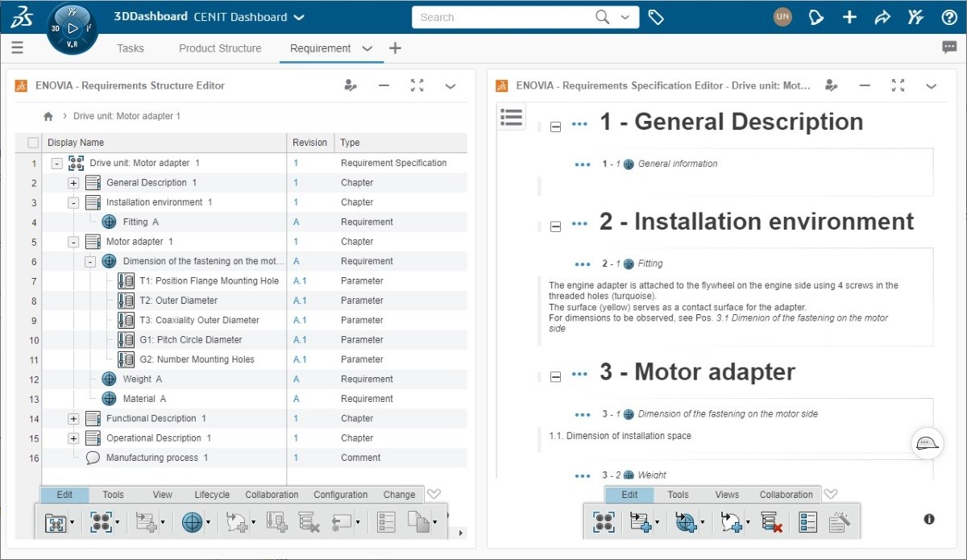Click the add parameter icon in Structure Editor toolbar

pos(277,522)
